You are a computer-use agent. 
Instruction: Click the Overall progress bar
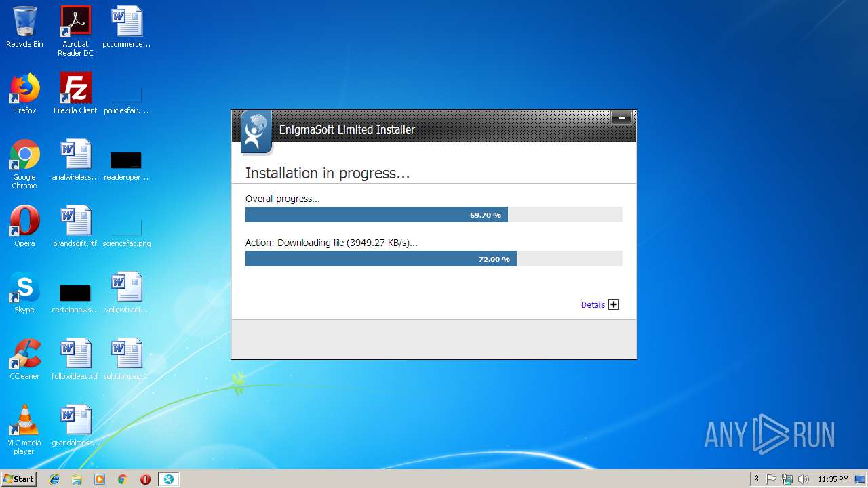[433, 215]
